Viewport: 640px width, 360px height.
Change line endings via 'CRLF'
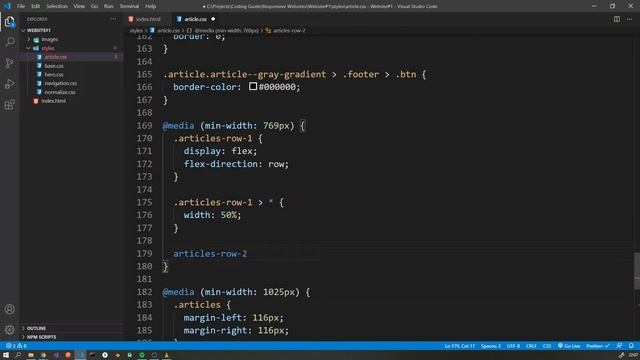point(531,346)
